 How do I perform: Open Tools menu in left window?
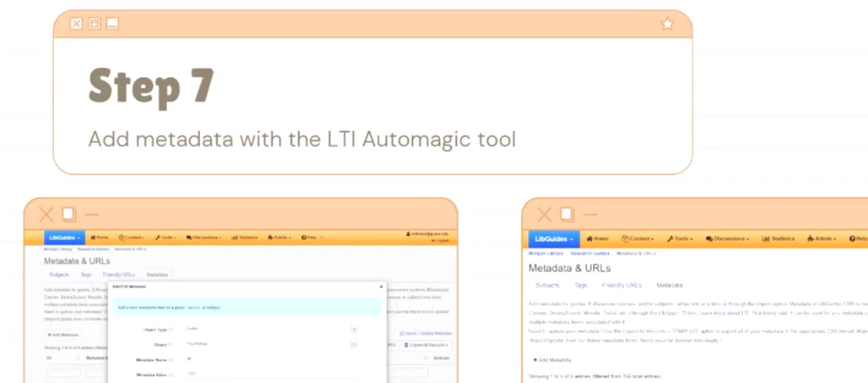(166, 237)
